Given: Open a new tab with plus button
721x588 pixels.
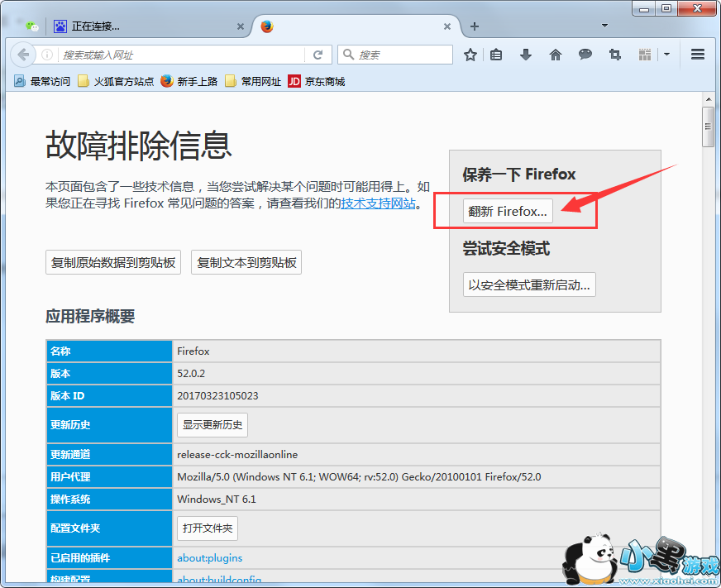Looking at the screenshot, I should (475, 26).
